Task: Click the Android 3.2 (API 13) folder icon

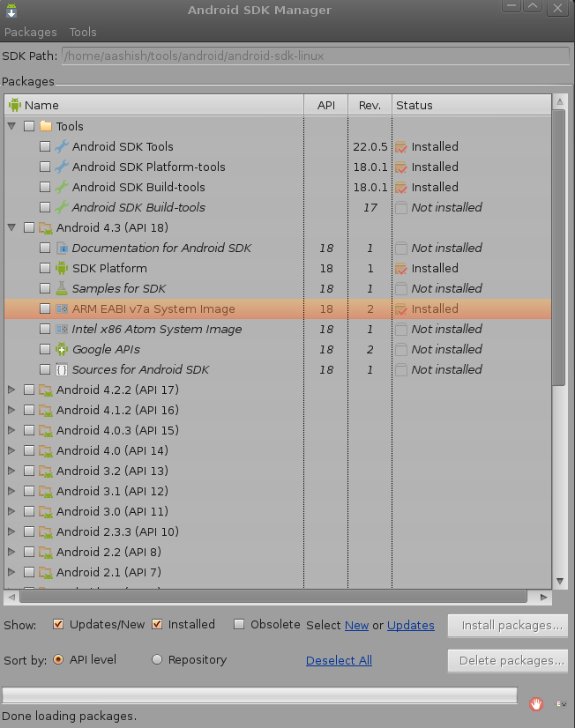Action: tap(46, 472)
